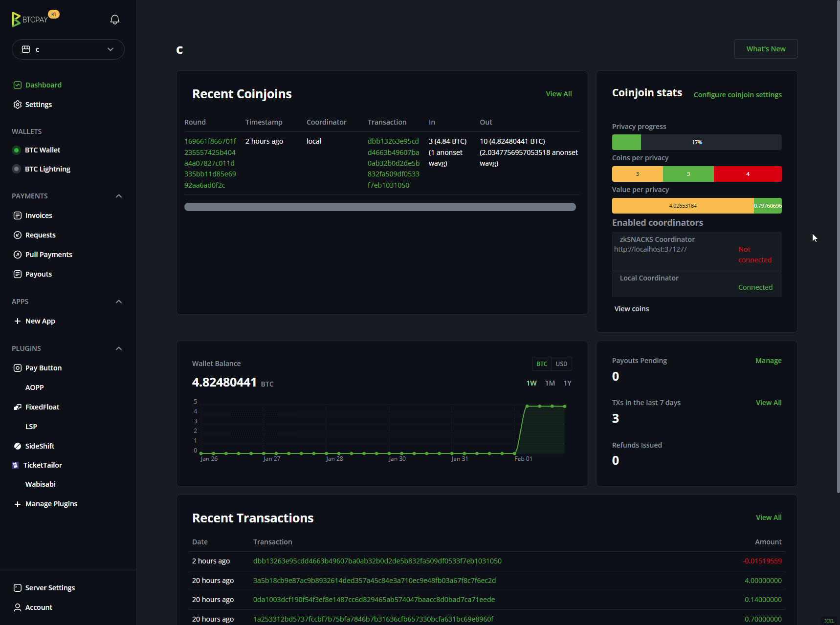Click the What's New button
The height and width of the screenshot is (625, 840).
766,49
